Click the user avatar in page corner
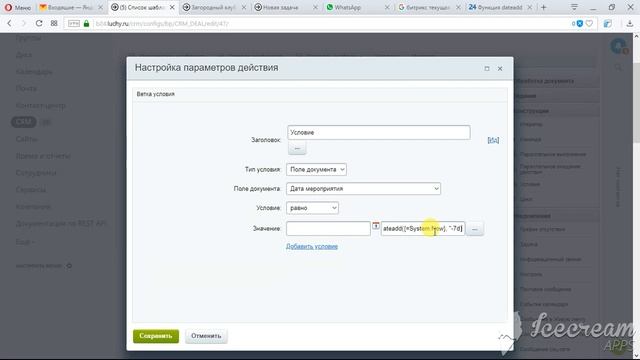 click(x=619, y=46)
